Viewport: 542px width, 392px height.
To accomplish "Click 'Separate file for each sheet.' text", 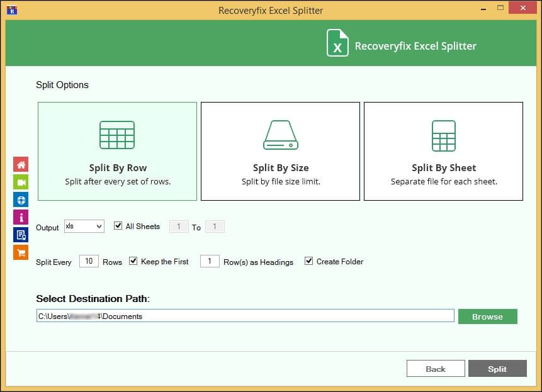I will pyautogui.click(x=444, y=182).
